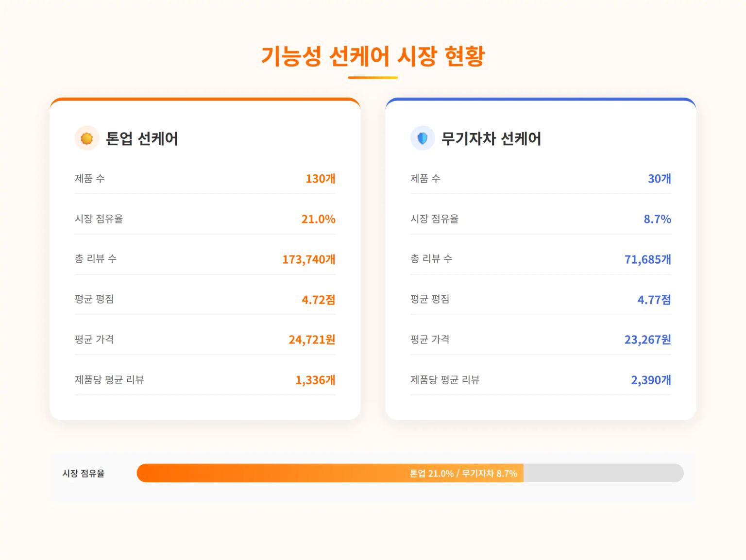Click the sun badge inside the left card header
The width and height of the screenshot is (746, 560).
[x=86, y=138]
